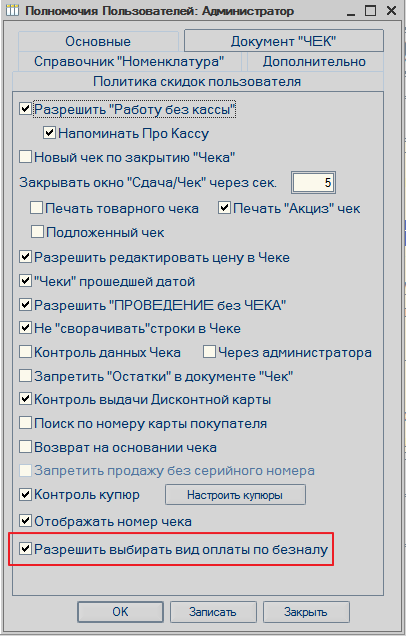Viewport: 406px width, 636px height.
Task: Click the window system icon in title bar
Action: [12, 10]
